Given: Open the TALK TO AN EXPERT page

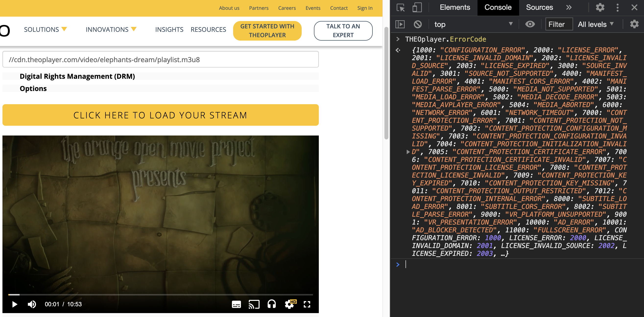Looking at the screenshot, I should point(343,31).
